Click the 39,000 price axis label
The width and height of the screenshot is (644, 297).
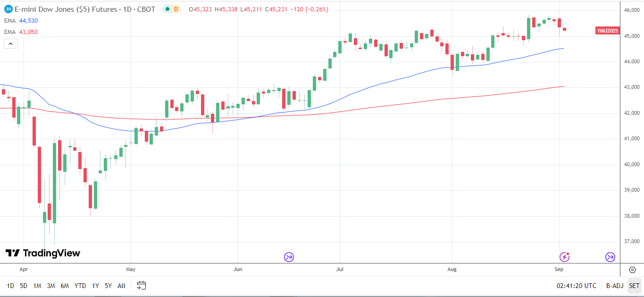(x=631, y=190)
